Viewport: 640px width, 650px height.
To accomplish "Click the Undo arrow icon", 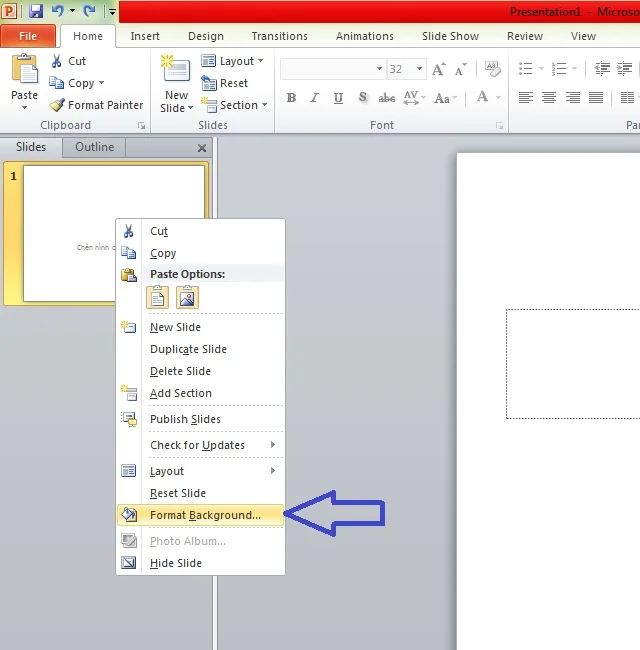I will 59,12.
